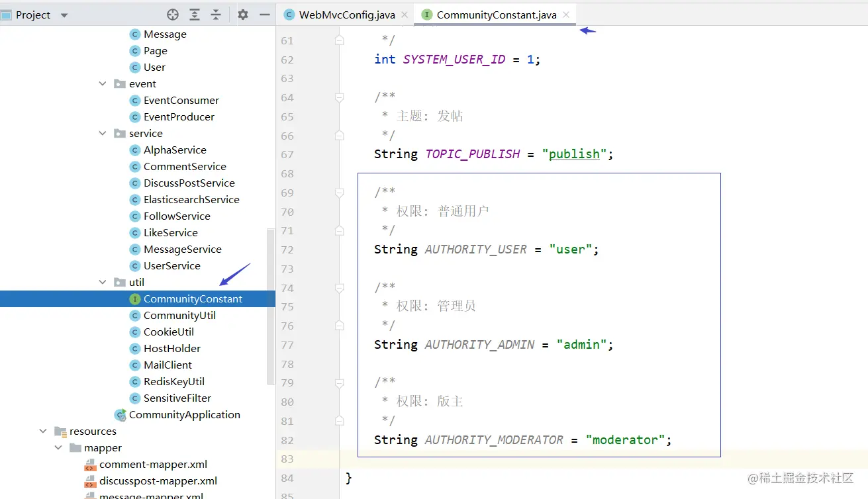Viewport: 868px width, 499px height.
Task: Select EventConsumer in the project tree
Action: [x=181, y=101]
